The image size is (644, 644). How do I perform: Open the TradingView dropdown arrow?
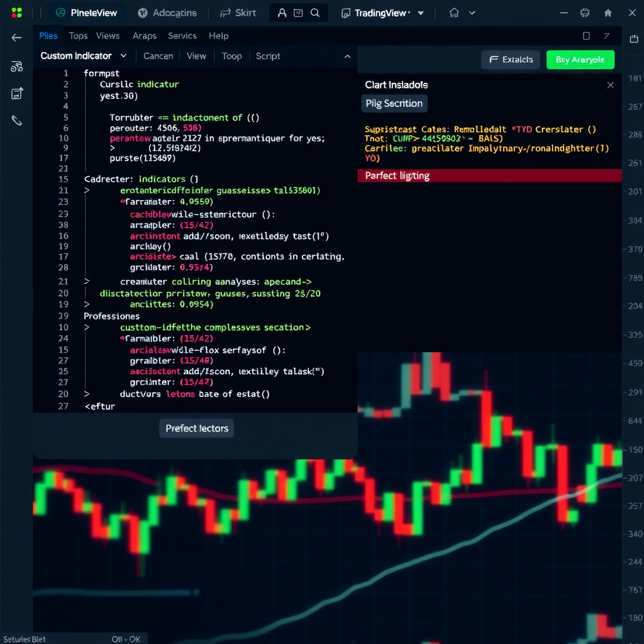coord(421,13)
